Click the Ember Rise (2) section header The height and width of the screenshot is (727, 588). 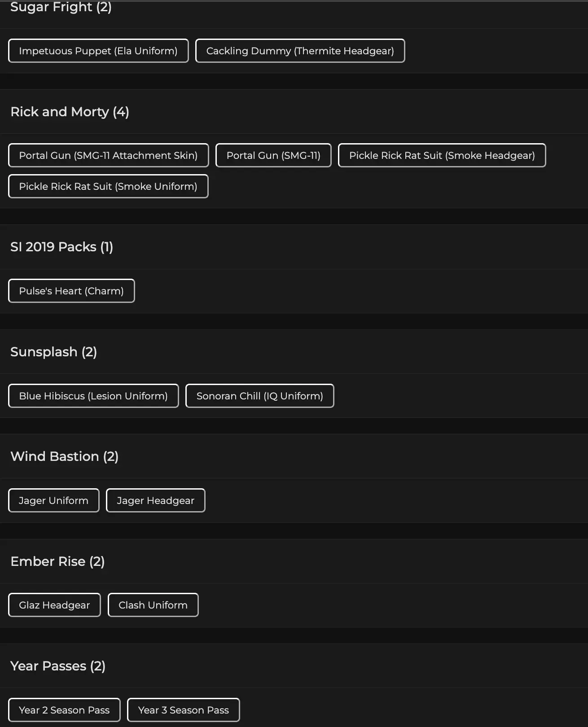(57, 561)
